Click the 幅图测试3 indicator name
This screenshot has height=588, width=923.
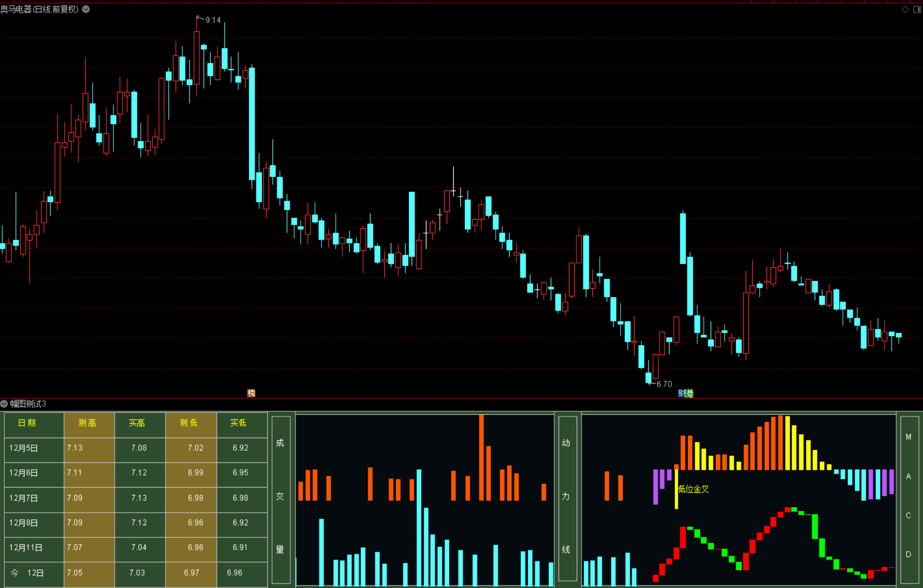tap(28, 404)
